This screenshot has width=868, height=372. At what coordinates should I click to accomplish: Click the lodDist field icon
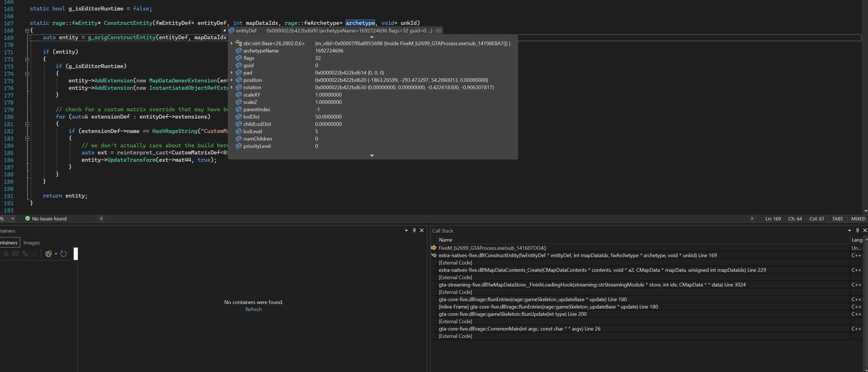pos(239,117)
